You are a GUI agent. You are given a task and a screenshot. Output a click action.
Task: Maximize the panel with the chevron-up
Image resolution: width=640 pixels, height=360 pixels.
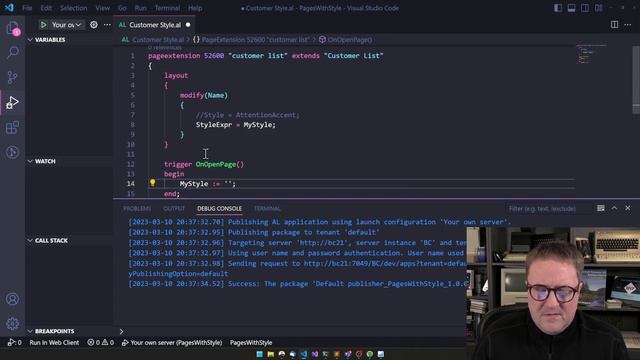pyautogui.click(x=614, y=208)
